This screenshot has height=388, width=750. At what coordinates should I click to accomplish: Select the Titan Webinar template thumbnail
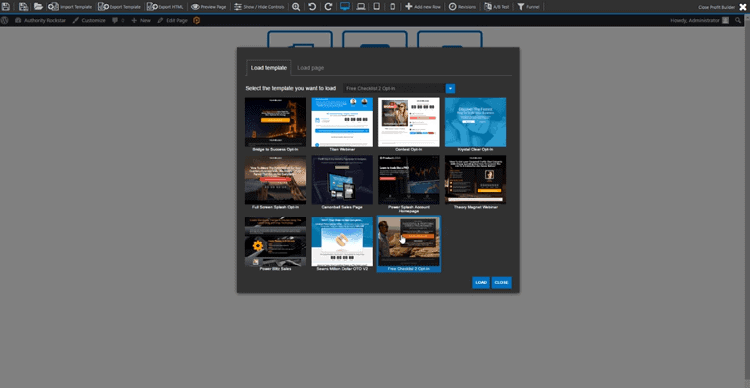(342, 122)
